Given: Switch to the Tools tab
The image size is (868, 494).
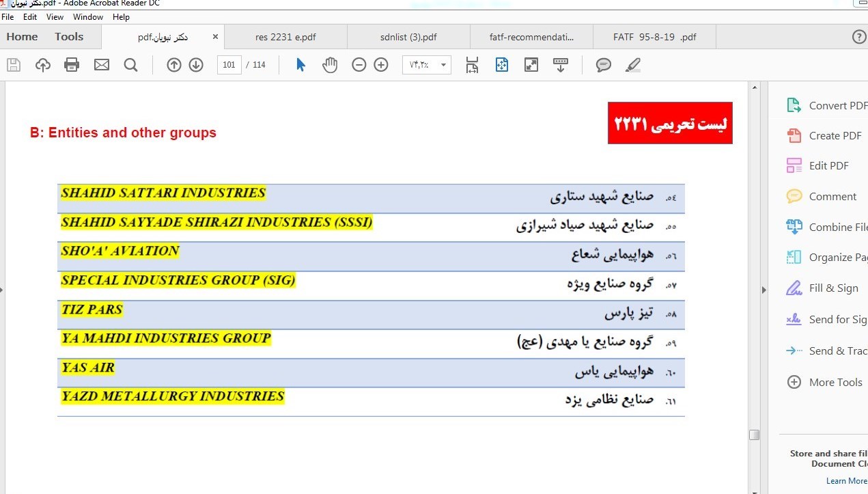Looking at the screenshot, I should tap(69, 37).
